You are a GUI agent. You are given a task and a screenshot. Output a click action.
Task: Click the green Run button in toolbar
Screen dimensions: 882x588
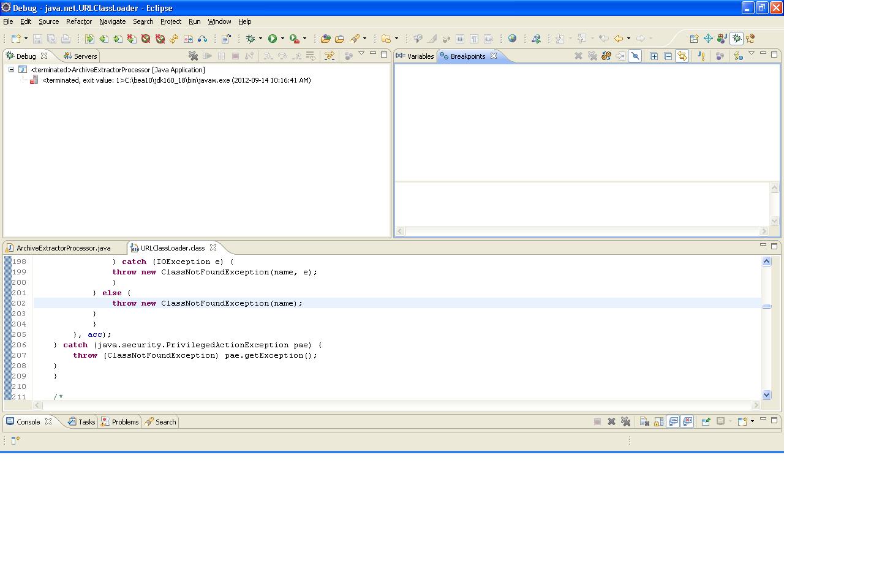point(273,39)
